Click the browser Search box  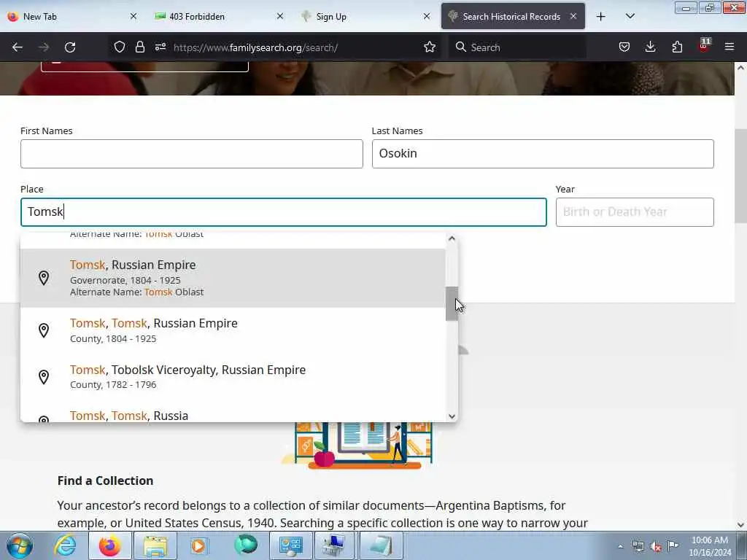518,47
